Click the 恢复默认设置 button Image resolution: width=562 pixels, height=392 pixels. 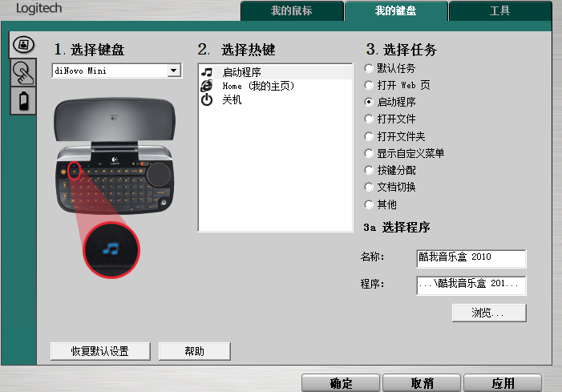click(100, 351)
